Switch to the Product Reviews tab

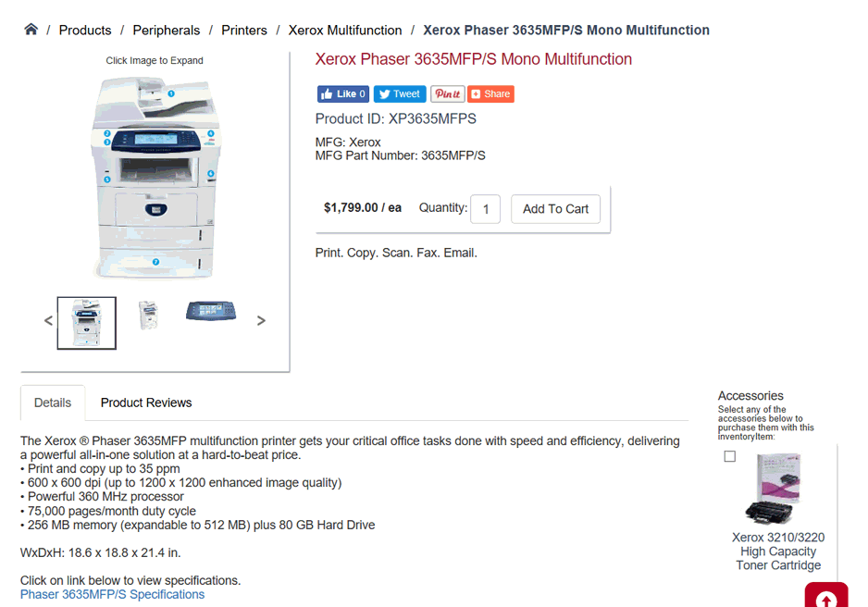tap(146, 403)
